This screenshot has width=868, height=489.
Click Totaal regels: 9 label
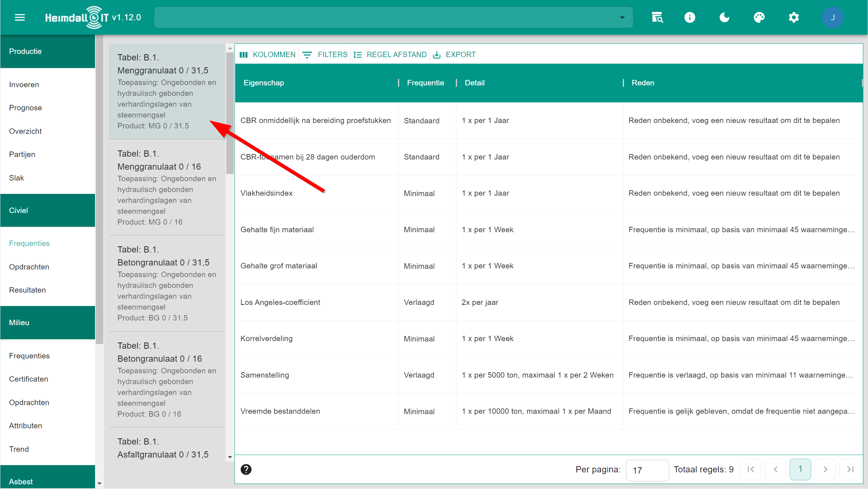[704, 469]
